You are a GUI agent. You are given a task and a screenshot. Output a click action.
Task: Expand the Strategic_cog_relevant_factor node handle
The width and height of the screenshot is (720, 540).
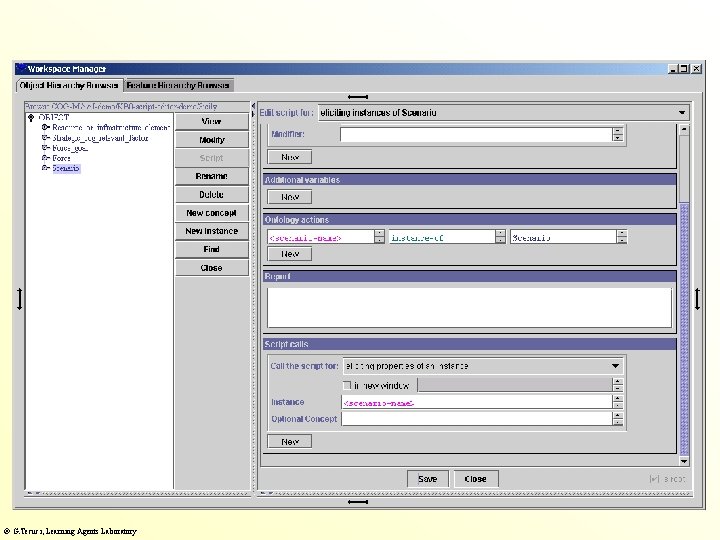point(45,138)
